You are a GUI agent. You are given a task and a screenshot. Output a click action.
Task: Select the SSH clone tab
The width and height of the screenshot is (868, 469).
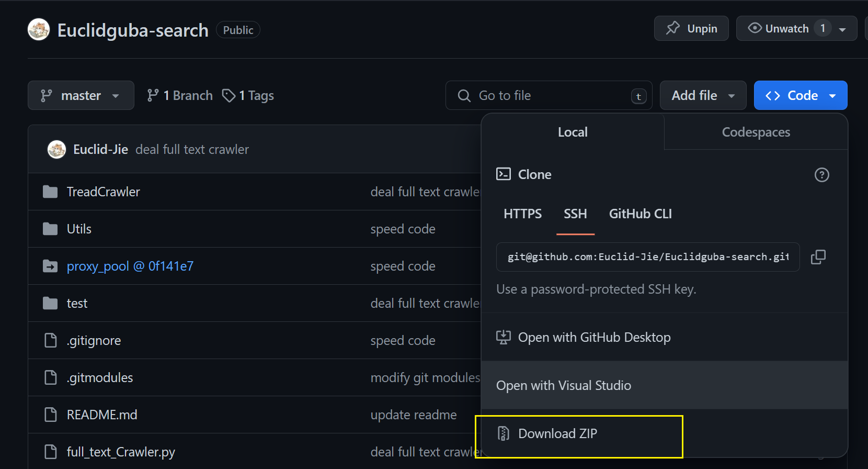point(575,214)
